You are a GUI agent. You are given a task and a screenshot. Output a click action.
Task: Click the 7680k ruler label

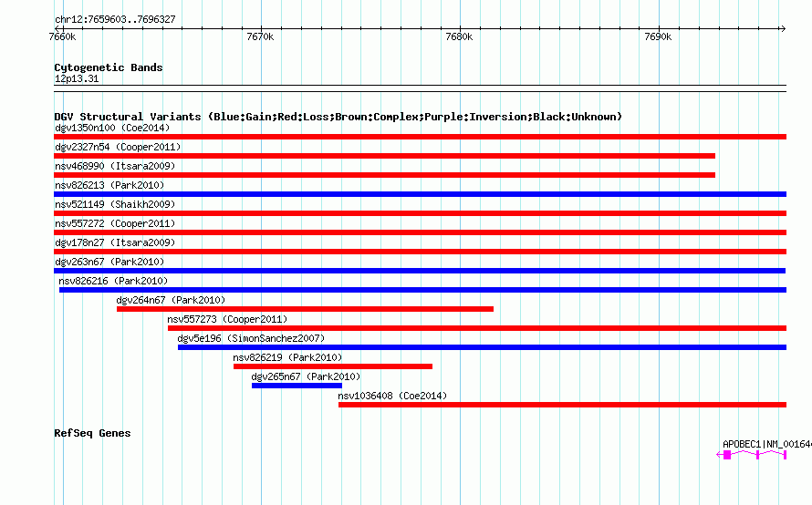pos(459,36)
